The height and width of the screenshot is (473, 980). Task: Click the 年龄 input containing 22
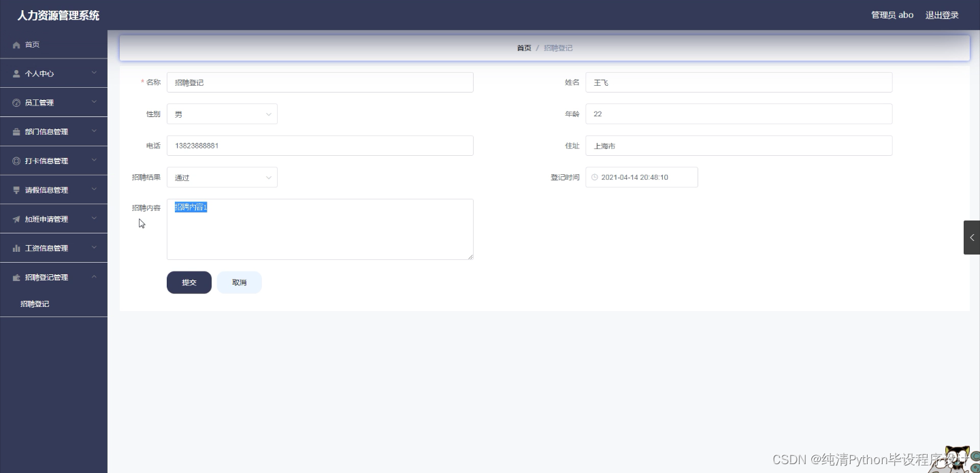[739, 114]
